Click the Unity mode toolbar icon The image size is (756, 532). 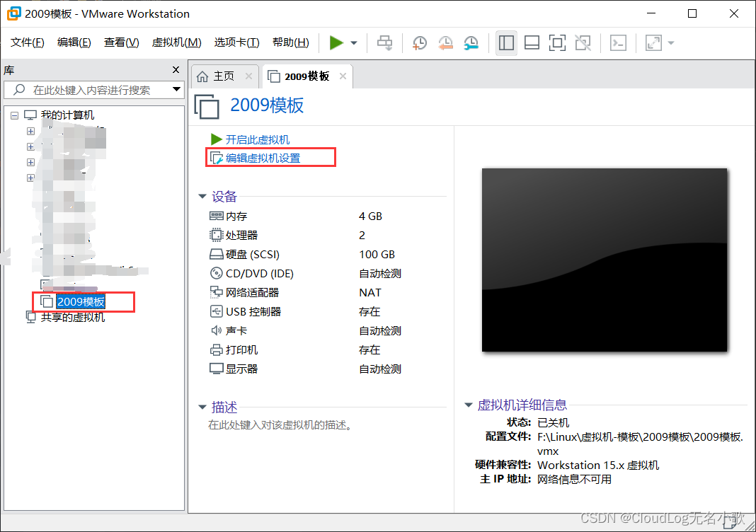[x=583, y=43]
